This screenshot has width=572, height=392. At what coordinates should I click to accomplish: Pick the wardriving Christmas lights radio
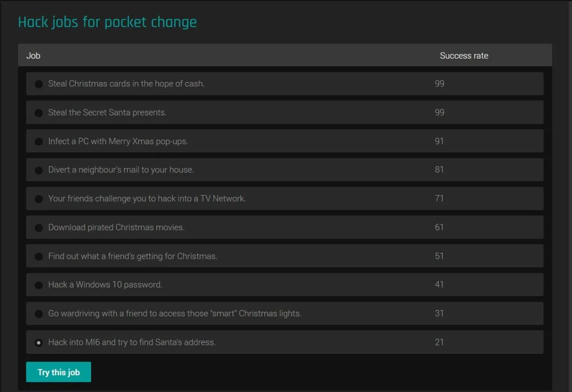(39, 314)
